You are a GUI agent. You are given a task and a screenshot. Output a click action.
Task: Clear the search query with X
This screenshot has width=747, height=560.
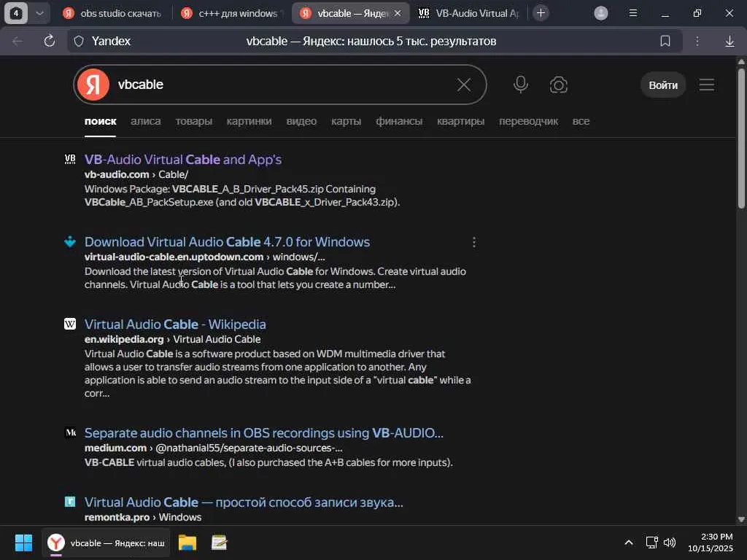463,85
